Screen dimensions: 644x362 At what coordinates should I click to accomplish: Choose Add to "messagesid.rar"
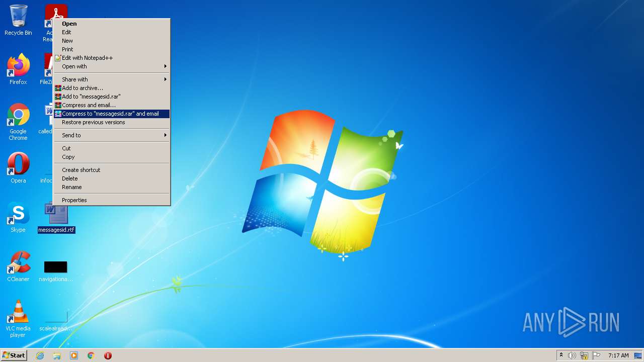(112, 97)
